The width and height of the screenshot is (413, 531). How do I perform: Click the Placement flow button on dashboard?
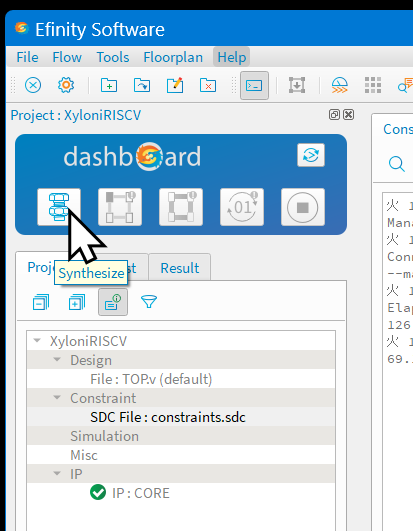(x=120, y=207)
